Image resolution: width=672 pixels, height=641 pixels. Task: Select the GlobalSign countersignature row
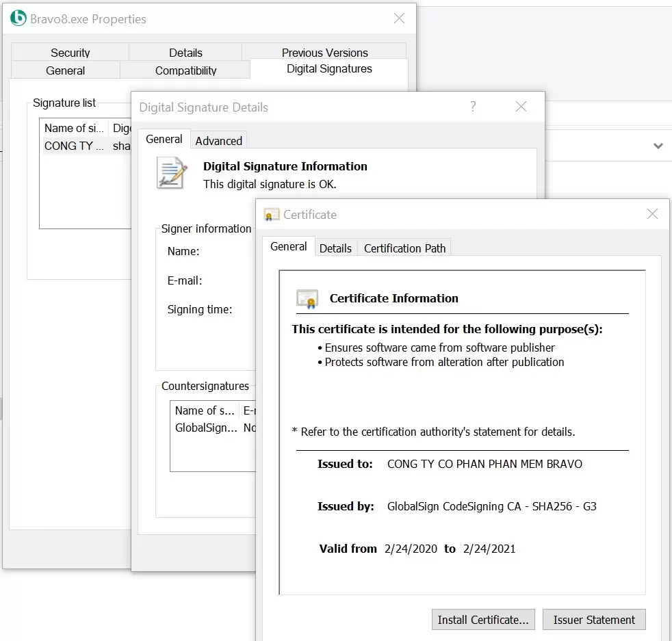point(206,428)
